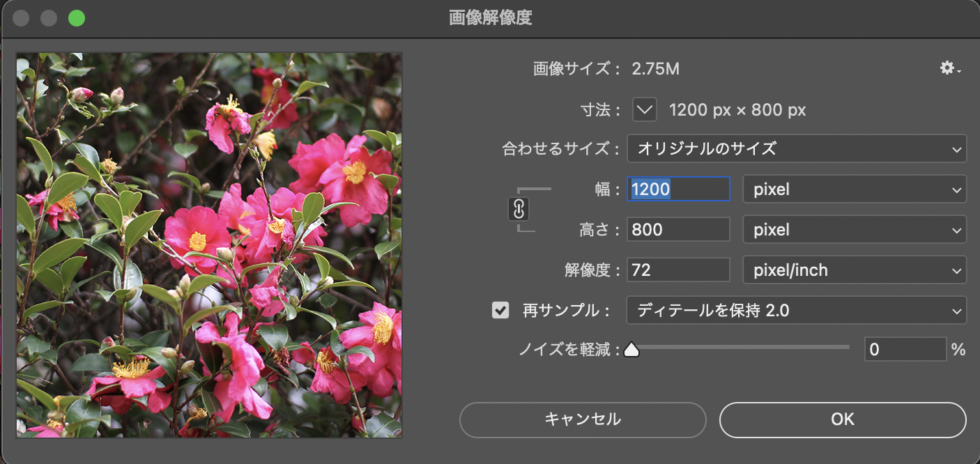Open the 高さ unit pixel dropdown

pos(854,229)
